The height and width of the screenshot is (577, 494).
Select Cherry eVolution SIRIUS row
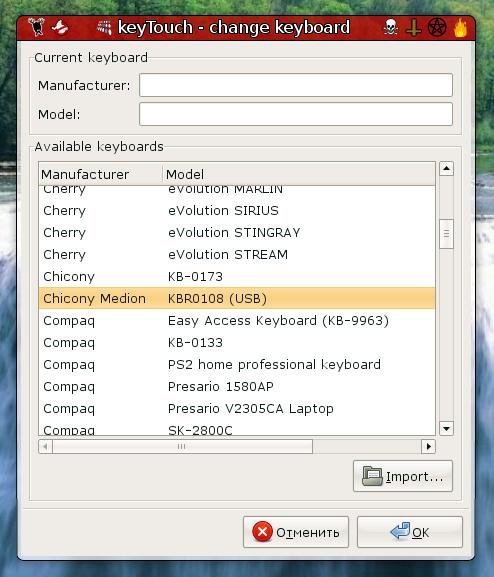[237, 210]
